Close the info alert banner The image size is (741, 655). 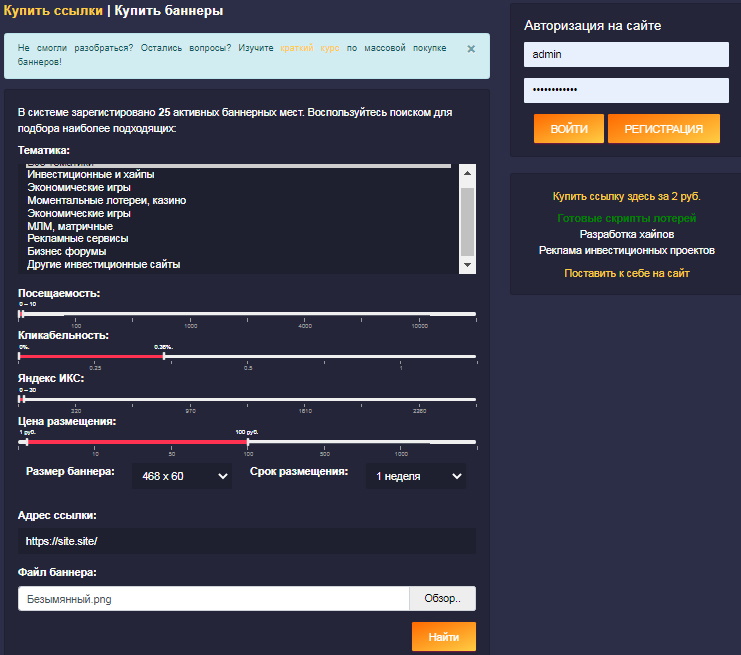(471, 48)
